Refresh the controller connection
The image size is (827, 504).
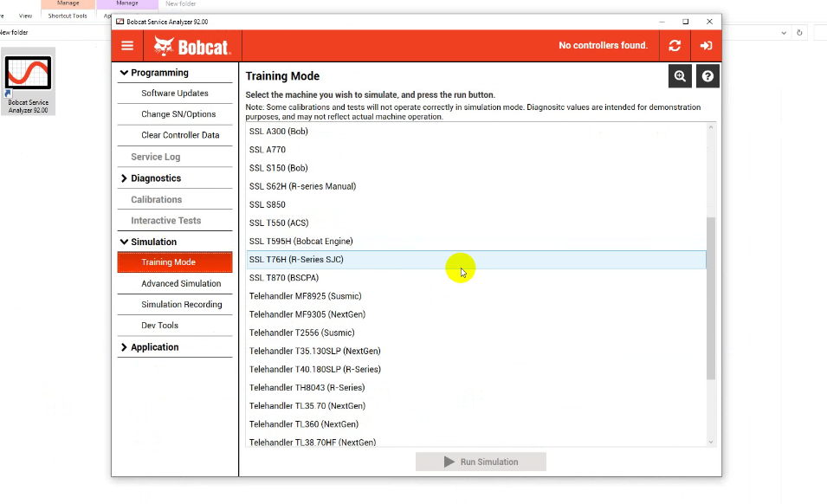[x=675, y=46]
